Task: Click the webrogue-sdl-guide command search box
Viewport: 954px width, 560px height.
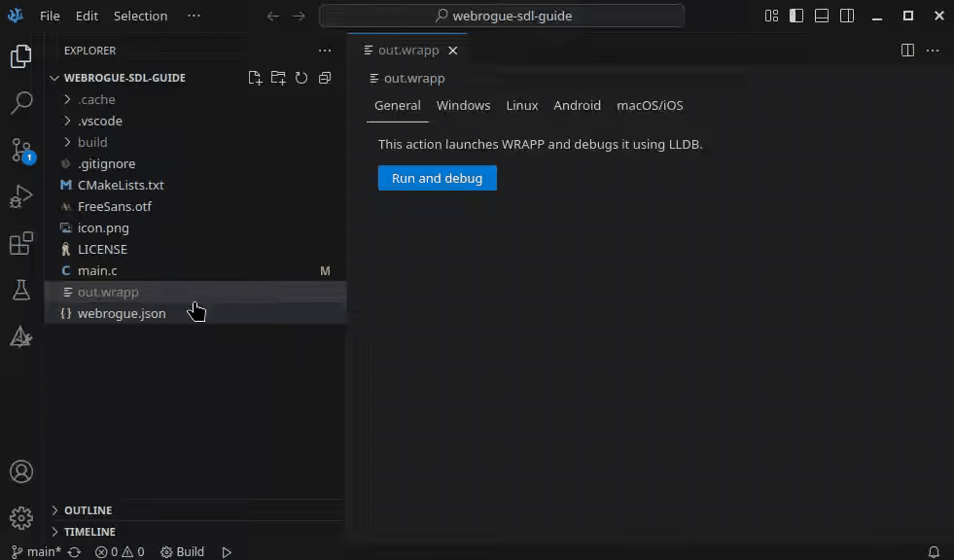Action: [502, 16]
